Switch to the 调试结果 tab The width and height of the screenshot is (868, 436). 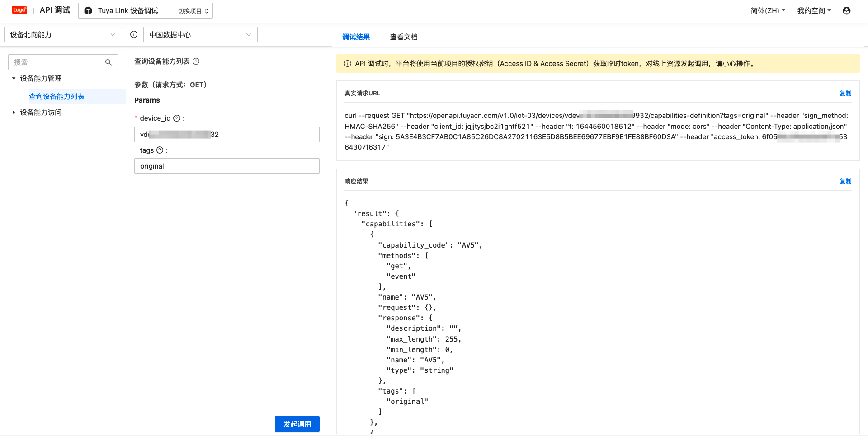click(356, 37)
